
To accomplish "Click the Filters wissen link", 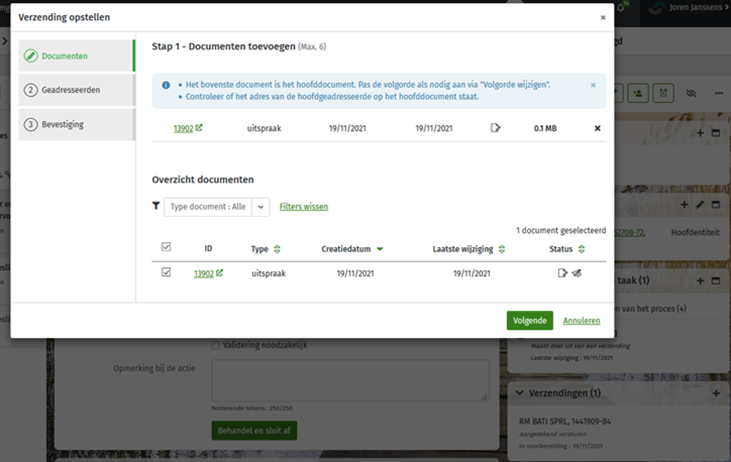I will pyautogui.click(x=304, y=207).
